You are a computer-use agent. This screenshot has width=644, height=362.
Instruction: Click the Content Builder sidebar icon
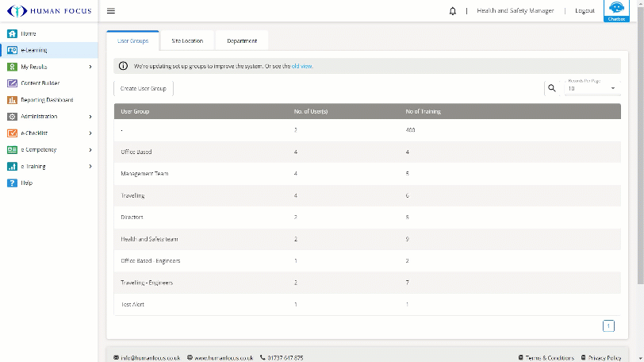point(12,83)
